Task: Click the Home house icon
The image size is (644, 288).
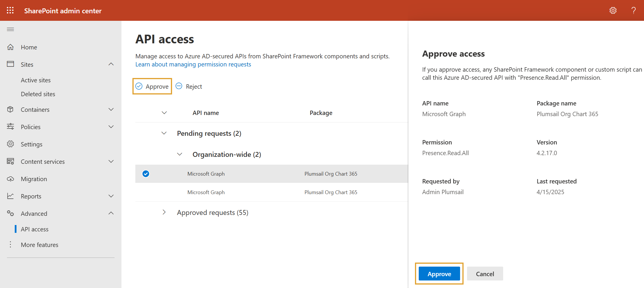Action: [10, 47]
